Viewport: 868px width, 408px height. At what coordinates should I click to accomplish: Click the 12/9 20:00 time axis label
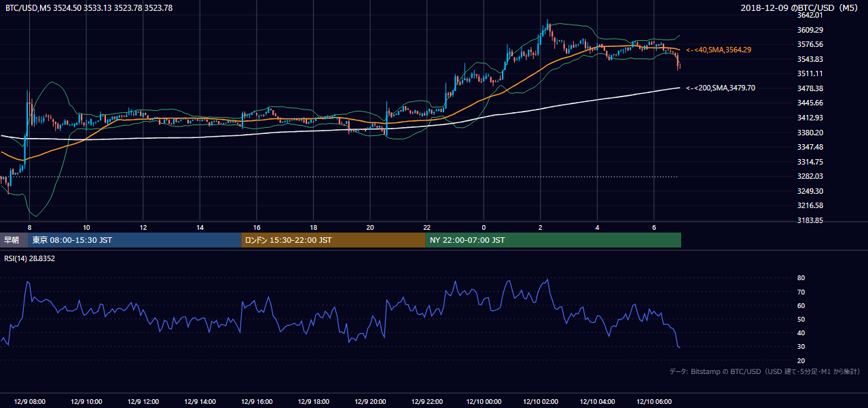click(370, 402)
